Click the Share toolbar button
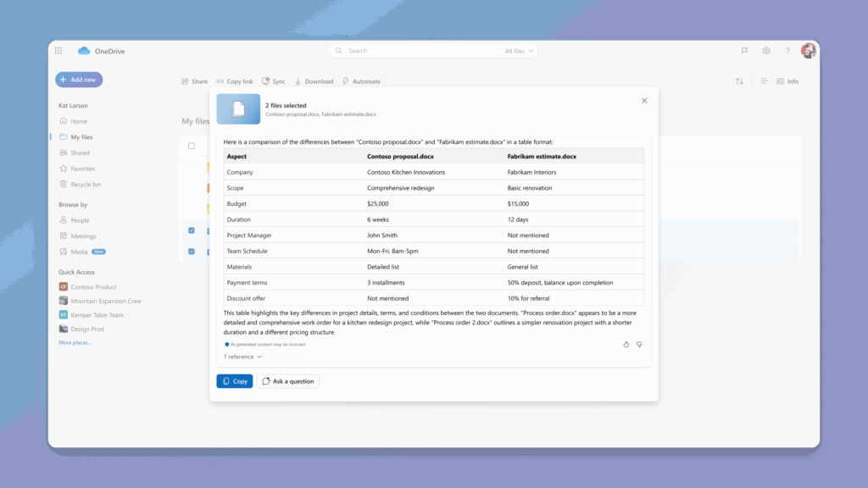This screenshot has height=488, width=868. coord(194,81)
